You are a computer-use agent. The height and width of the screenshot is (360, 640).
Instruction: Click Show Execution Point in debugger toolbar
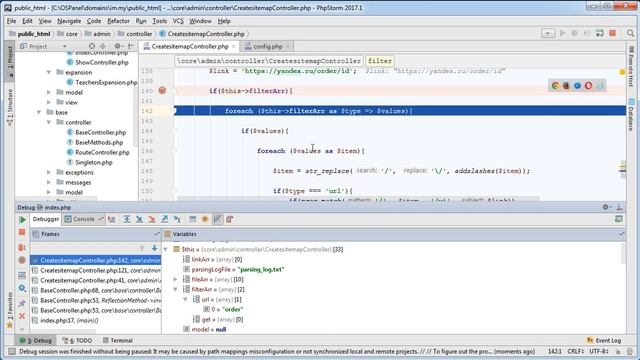pyautogui.click(x=111, y=219)
